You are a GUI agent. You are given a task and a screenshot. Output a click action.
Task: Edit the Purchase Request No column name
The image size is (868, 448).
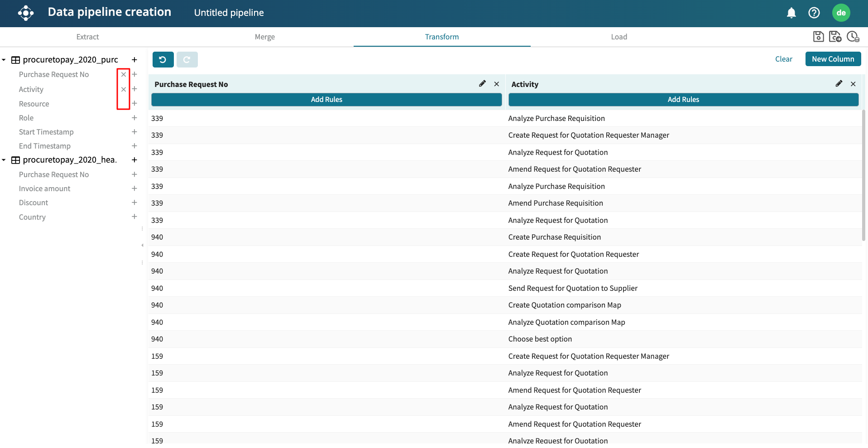(482, 84)
